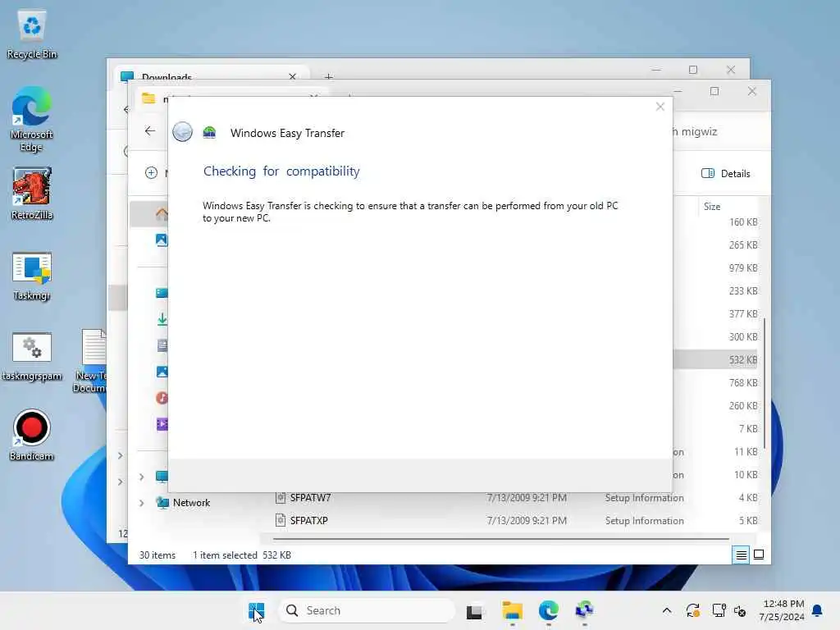Click the SFPATXP date modified cell
840x630 pixels.
pos(527,521)
